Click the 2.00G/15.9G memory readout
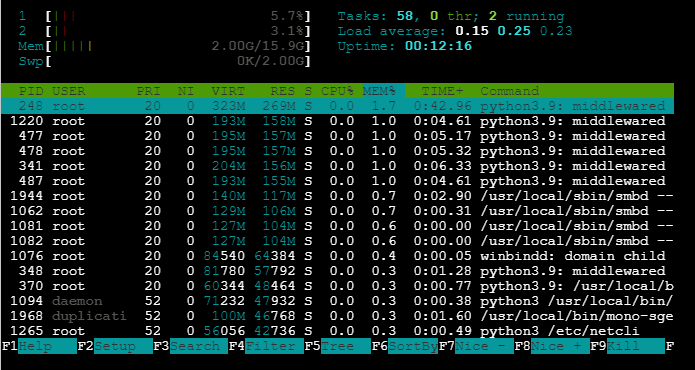The height and width of the screenshot is (370, 695). click(258, 46)
